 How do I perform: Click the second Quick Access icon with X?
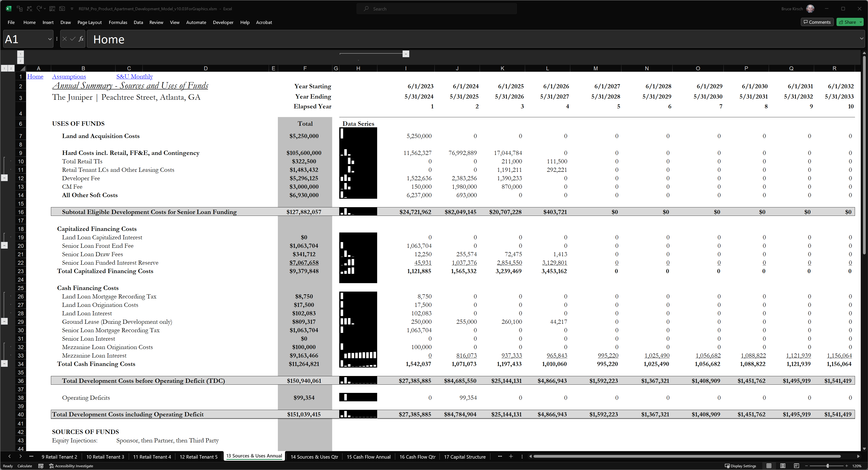click(x=29, y=9)
